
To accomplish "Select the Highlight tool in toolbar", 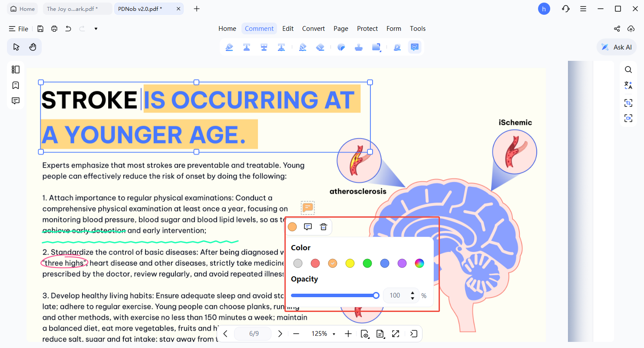I will pyautogui.click(x=229, y=47).
